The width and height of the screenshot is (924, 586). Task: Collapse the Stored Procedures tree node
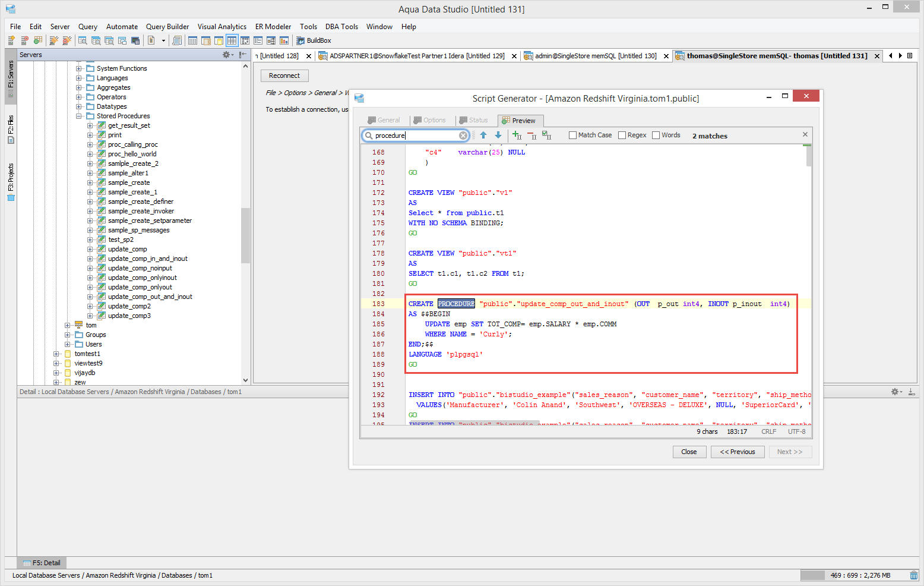[79, 116]
